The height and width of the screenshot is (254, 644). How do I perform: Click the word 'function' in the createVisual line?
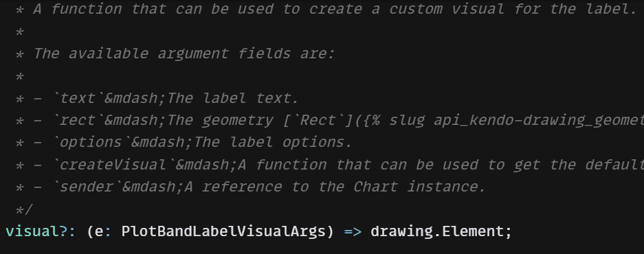pyautogui.click(x=291, y=165)
